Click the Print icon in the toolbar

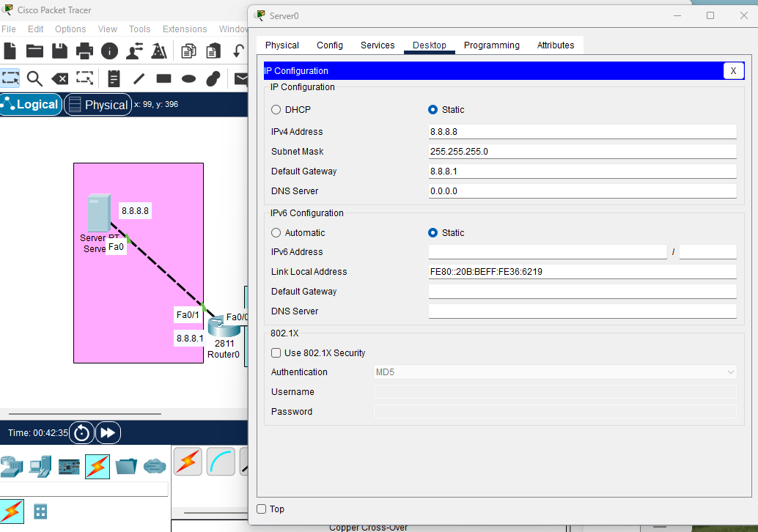(x=84, y=51)
